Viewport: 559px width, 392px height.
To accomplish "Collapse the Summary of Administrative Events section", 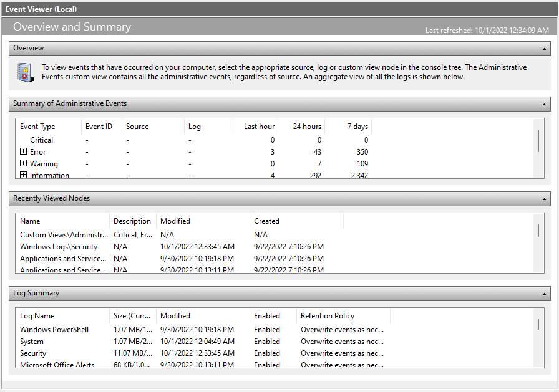I will 544,104.
